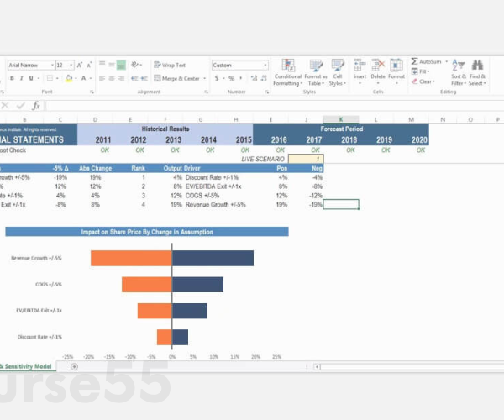The image size is (504, 420).
Task: Apply the Font Color letter A
Action: pyautogui.click(x=83, y=78)
